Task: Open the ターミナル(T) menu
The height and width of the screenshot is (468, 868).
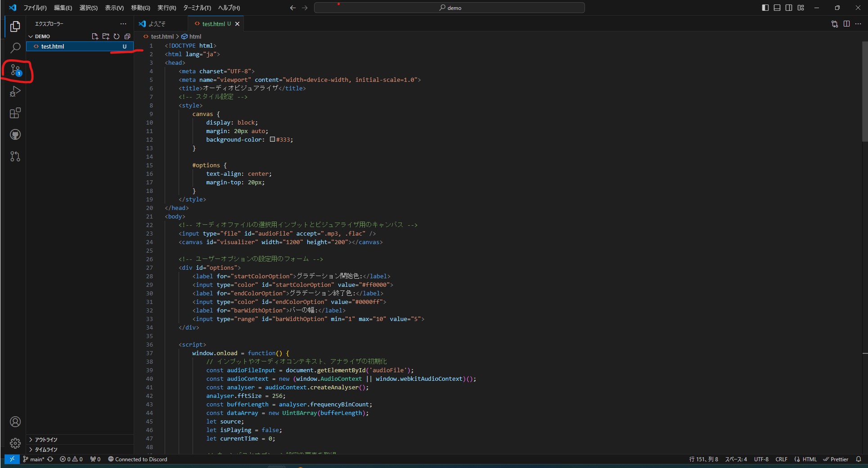Action: [197, 8]
